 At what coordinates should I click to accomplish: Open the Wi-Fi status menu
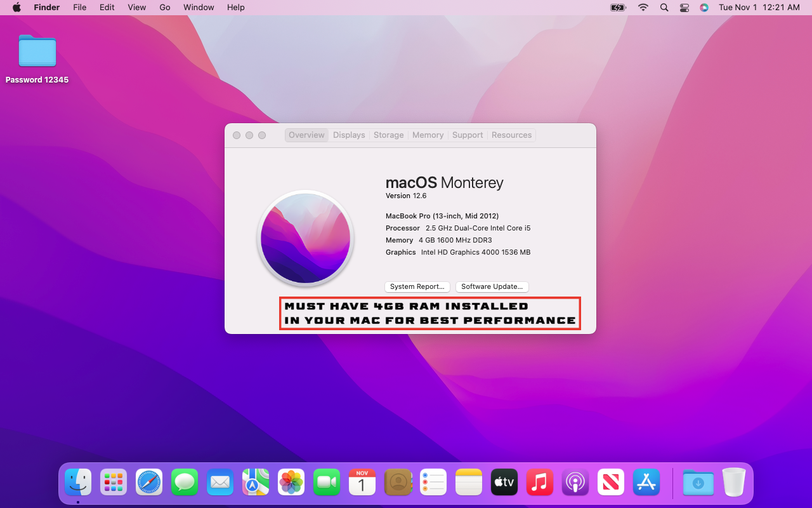coord(643,8)
